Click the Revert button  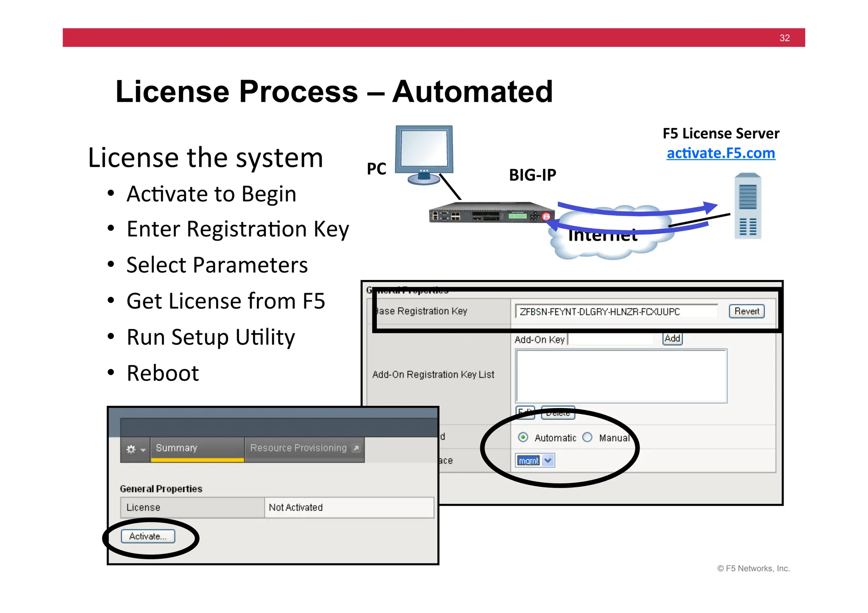click(x=746, y=311)
